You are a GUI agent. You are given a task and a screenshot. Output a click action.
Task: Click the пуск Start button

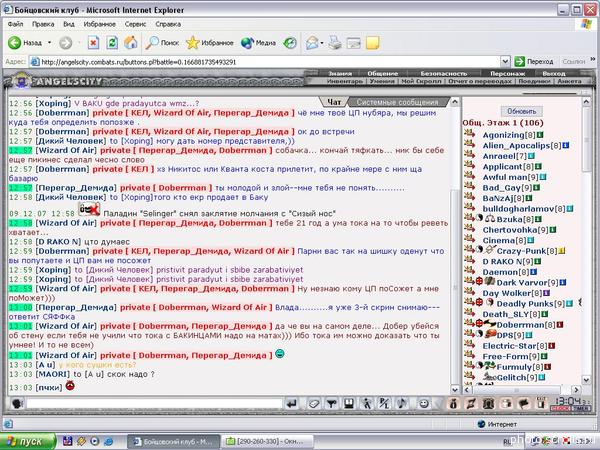[x=27, y=442]
